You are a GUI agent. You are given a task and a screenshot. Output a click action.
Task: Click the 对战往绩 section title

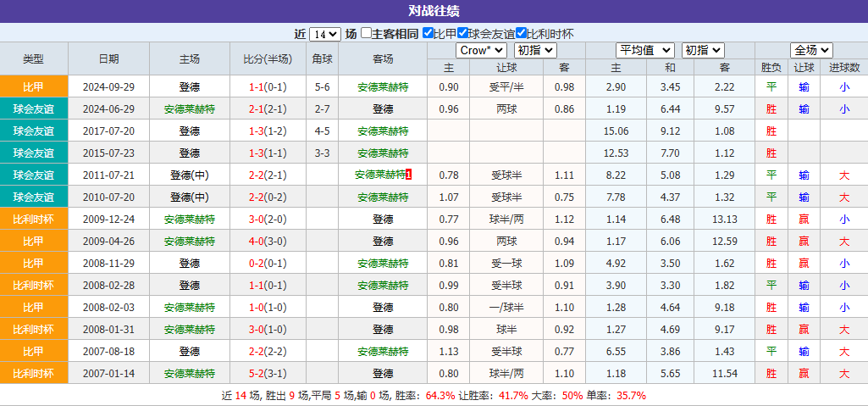[x=434, y=11]
